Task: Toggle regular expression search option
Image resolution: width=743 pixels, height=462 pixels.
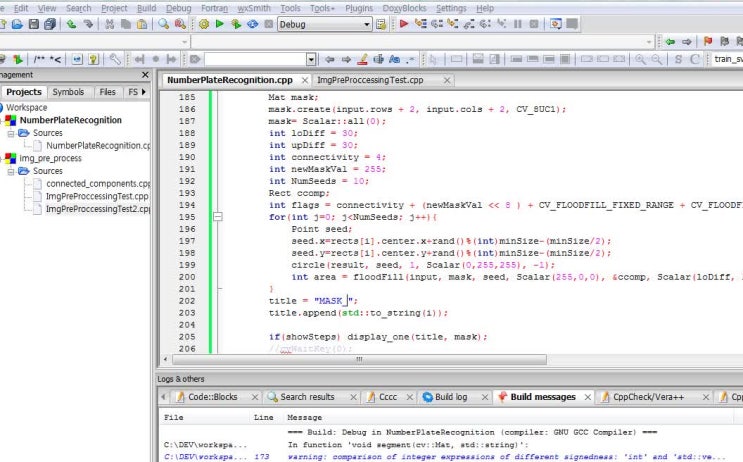Action: [410, 59]
